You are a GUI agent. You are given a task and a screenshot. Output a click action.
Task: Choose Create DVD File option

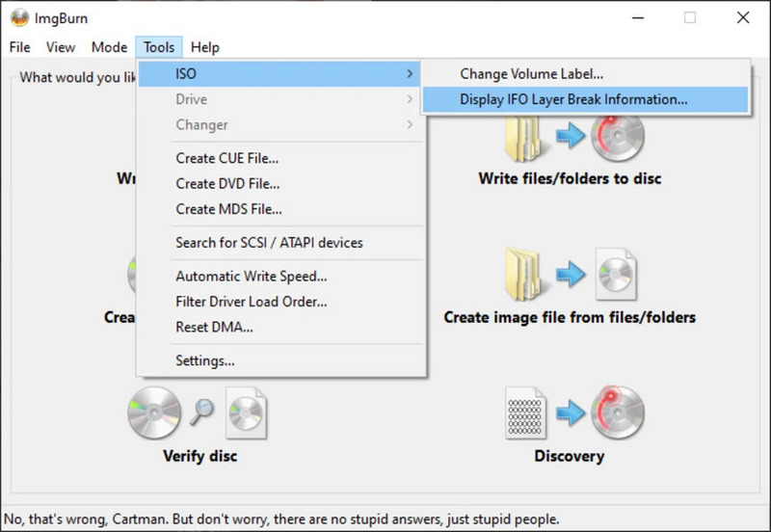point(227,183)
